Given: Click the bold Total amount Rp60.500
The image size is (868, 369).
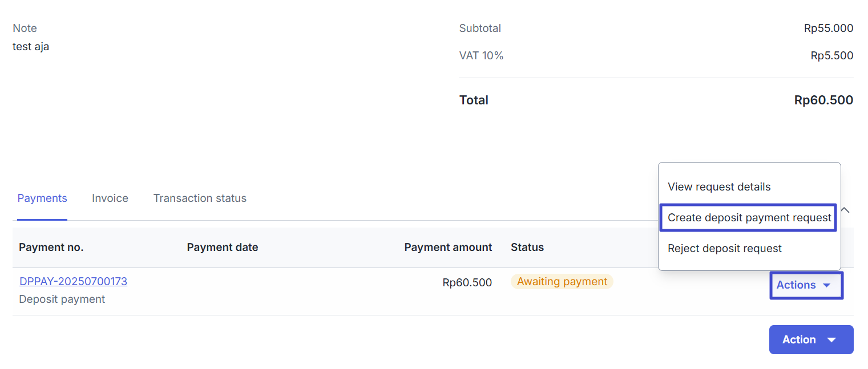Looking at the screenshot, I should (x=823, y=100).
